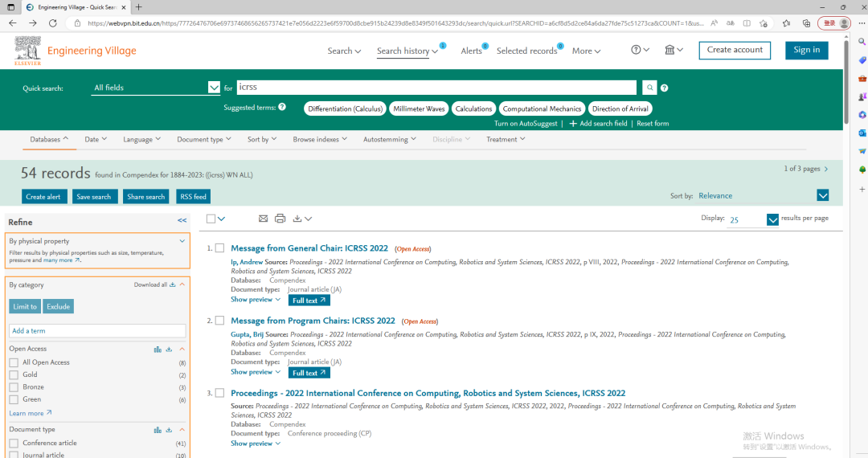Open the Sort by Relevance dropdown
Screen dimensions: 868x458
tap(764, 196)
